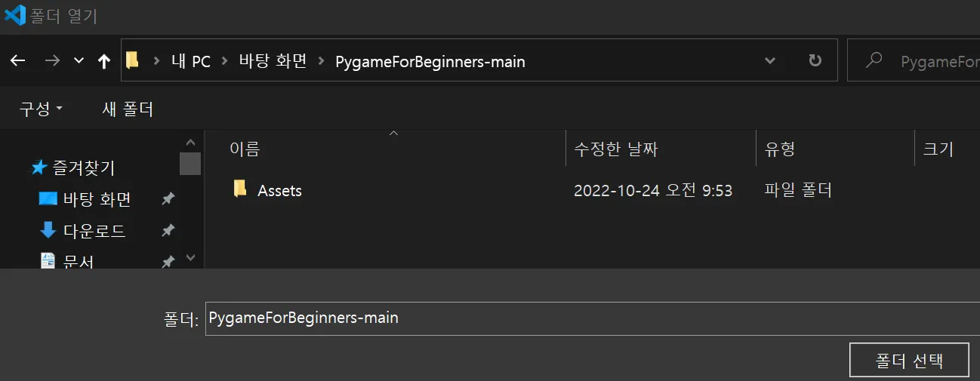Click the 새 폴더 button
Image resolution: width=980 pixels, height=381 pixels.
128,109
